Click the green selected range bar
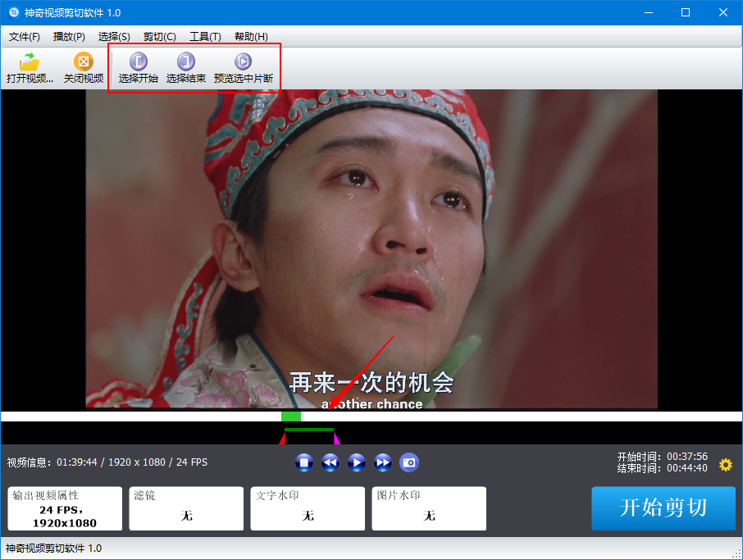 pos(309,430)
